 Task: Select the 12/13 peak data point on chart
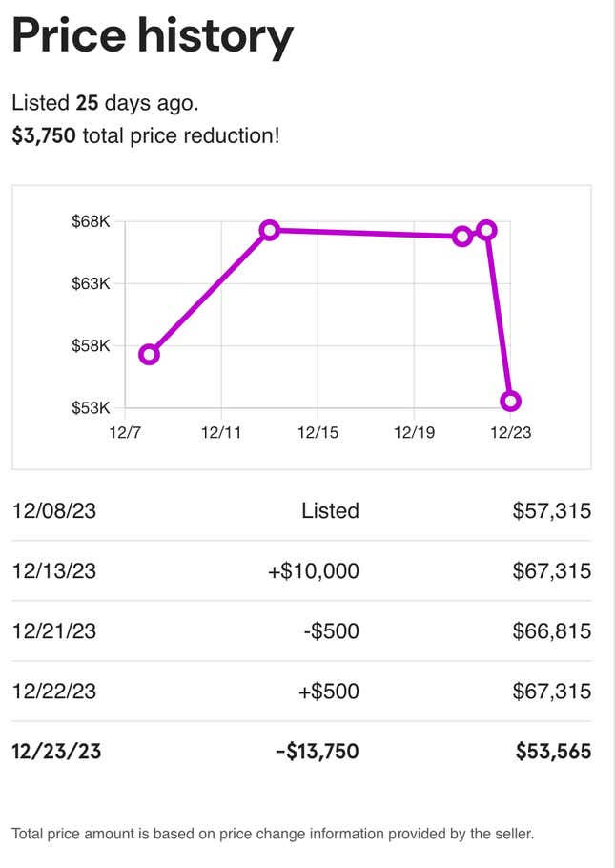tap(270, 230)
